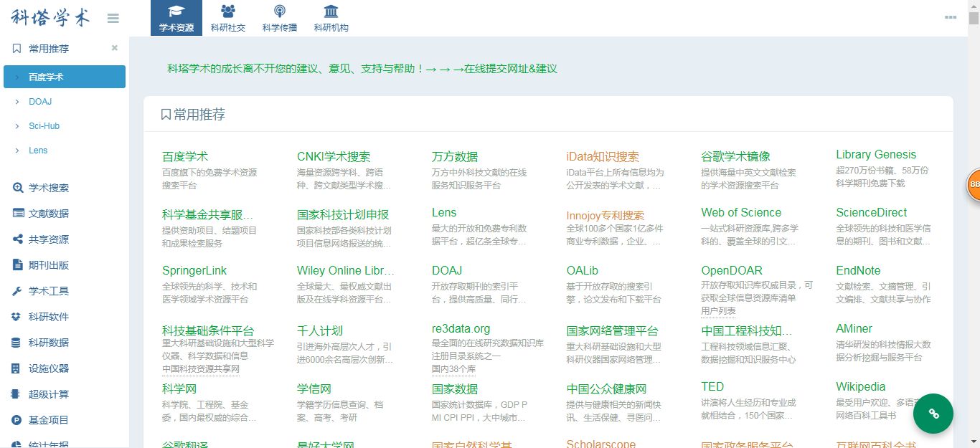Click the 文献数据 icon in sidebar
The image size is (980, 448).
(18, 214)
